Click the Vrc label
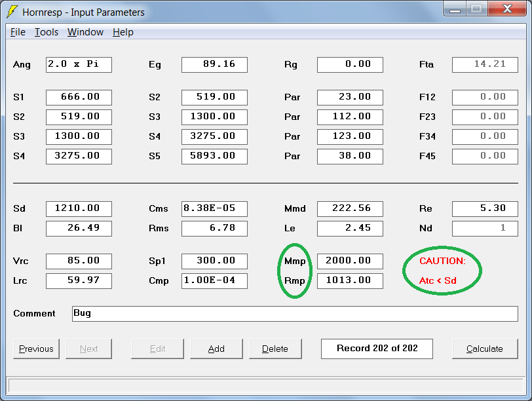The width and height of the screenshot is (532, 401). coord(20,261)
